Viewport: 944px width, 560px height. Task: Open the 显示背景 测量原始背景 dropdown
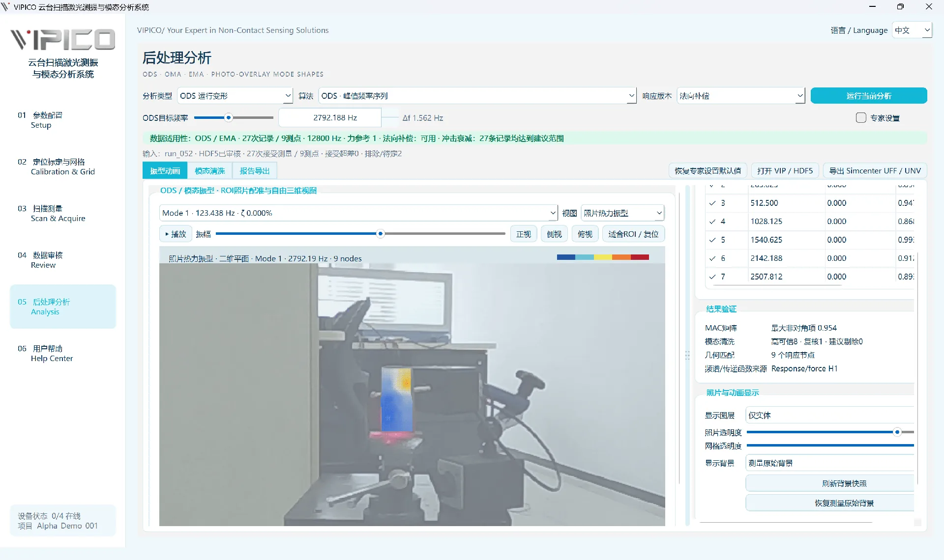coord(829,463)
